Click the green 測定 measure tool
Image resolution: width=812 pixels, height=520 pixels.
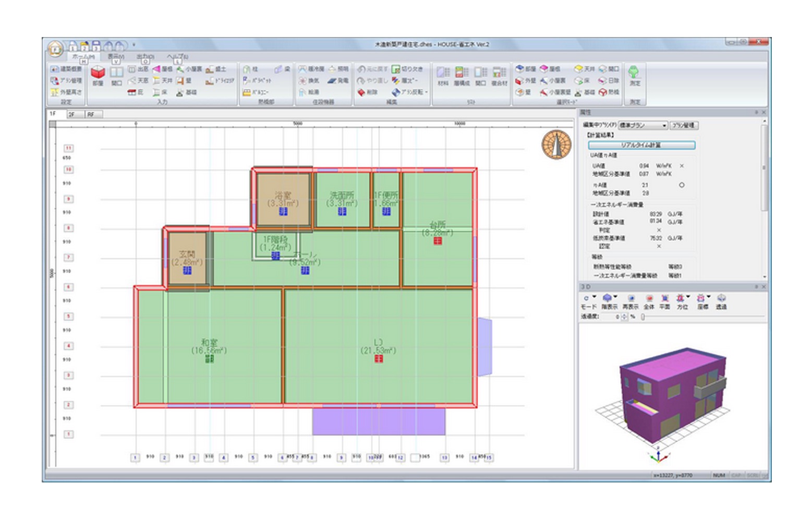634,75
